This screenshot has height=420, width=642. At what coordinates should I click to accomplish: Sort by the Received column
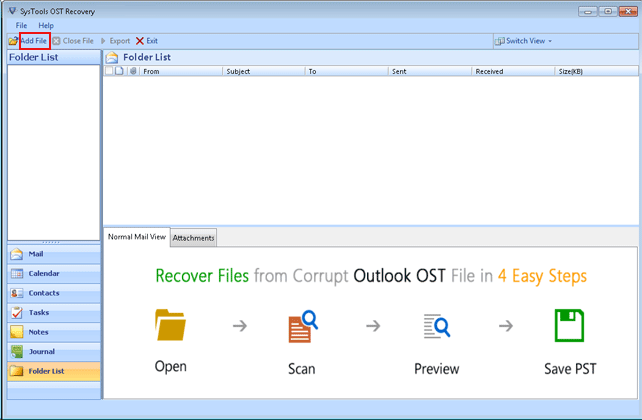click(x=513, y=71)
